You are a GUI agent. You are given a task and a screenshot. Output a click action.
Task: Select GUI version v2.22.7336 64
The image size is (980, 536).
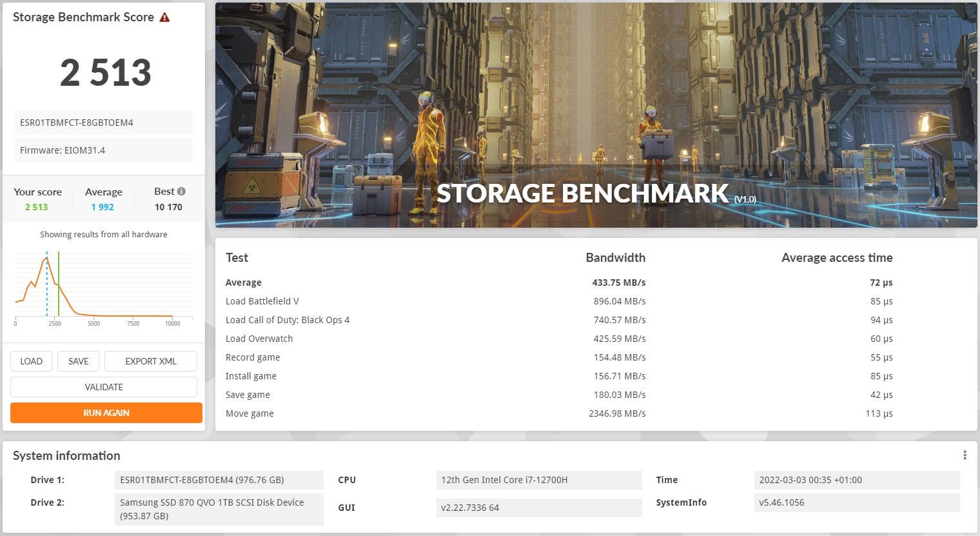539,508
